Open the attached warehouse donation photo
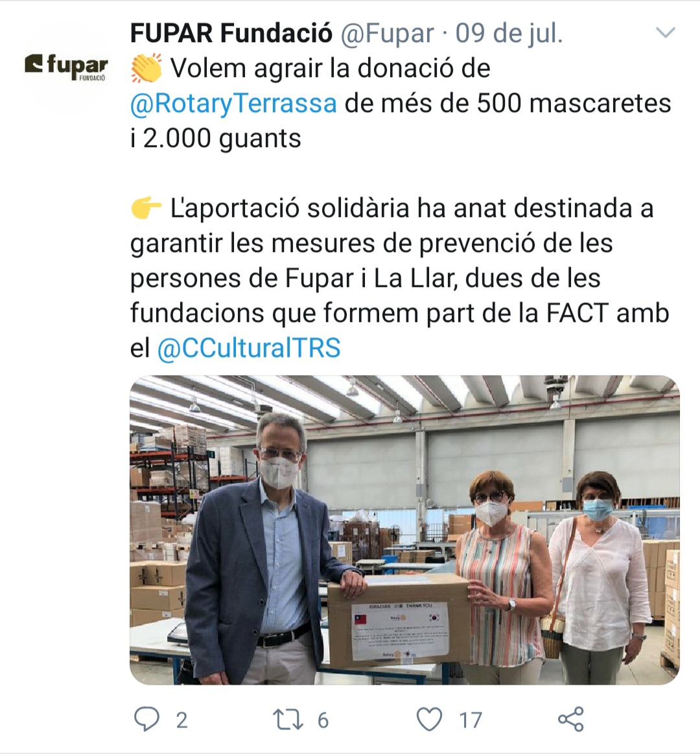This screenshot has height=756, width=700. (404, 530)
